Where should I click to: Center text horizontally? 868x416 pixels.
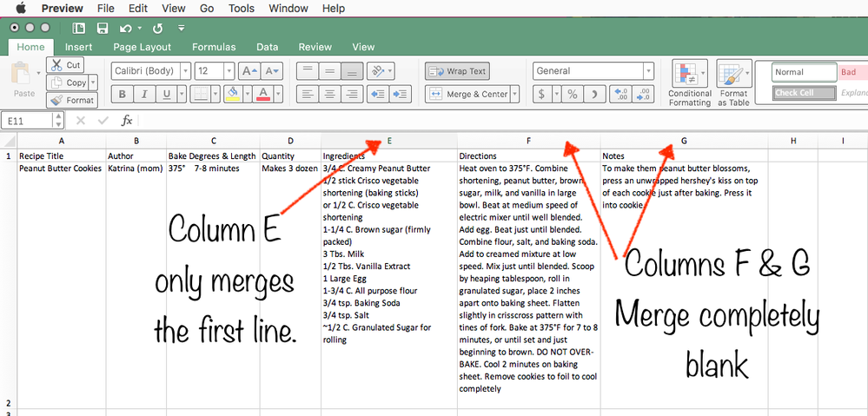(x=330, y=94)
